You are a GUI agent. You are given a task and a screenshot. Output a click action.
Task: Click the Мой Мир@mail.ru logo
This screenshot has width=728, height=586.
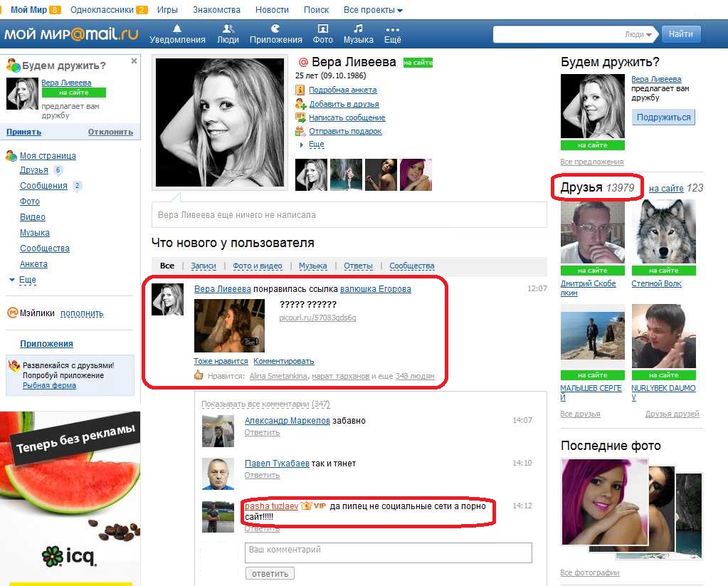71,34
